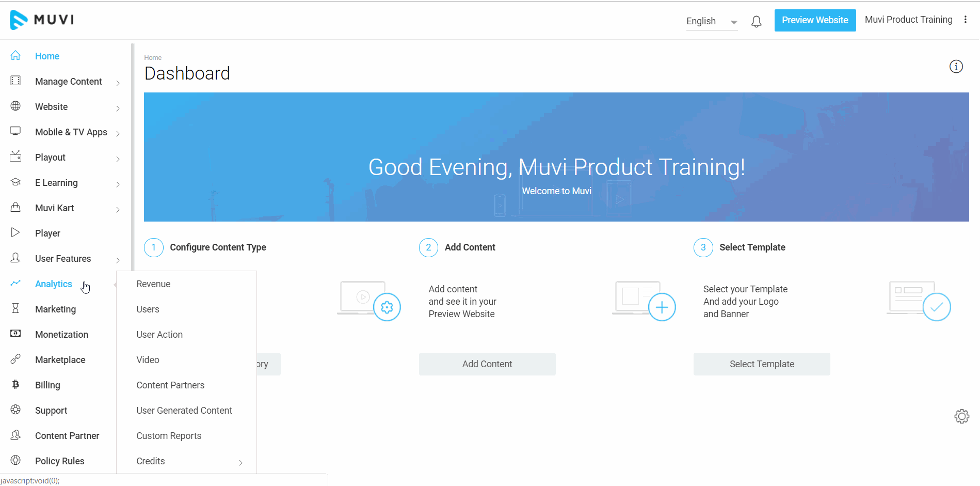The image size is (980, 486).
Task: Expand Mobile & TV Apps submenu arrow
Action: [118, 134]
